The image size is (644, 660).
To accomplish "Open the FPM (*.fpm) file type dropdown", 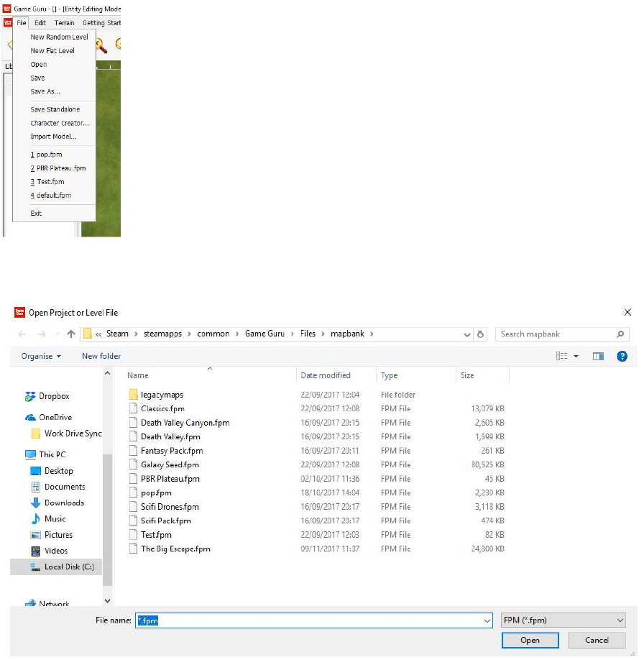I will (563, 620).
